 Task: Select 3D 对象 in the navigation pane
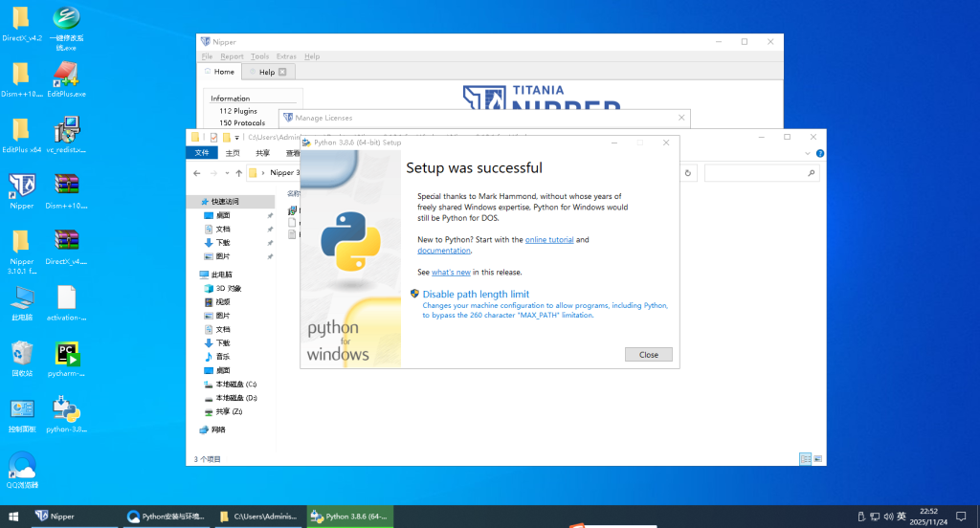click(228, 288)
